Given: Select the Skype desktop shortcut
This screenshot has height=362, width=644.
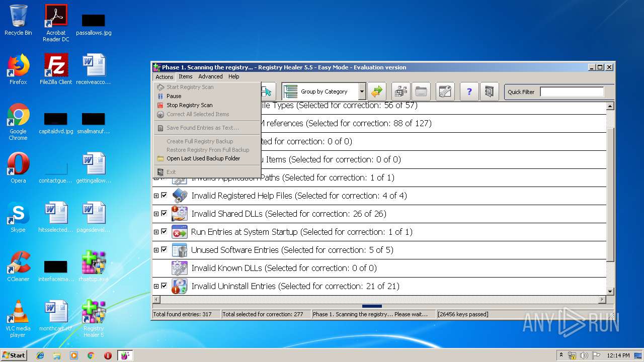Looking at the screenshot, I should [x=18, y=217].
